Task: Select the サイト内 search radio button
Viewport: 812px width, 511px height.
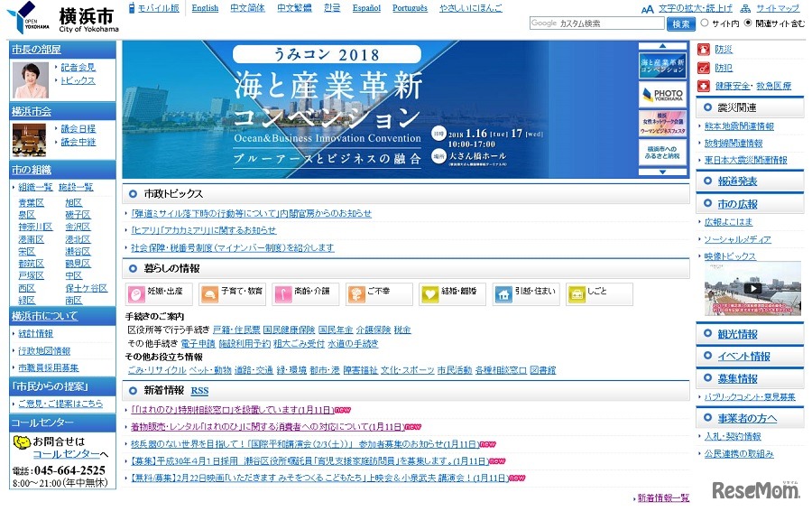Action: tap(705, 23)
